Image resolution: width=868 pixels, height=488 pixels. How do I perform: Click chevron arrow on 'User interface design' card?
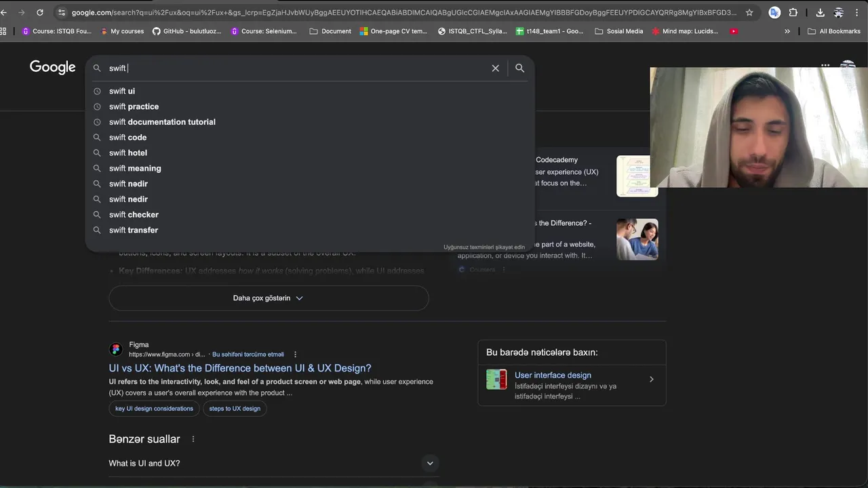pos(652,380)
